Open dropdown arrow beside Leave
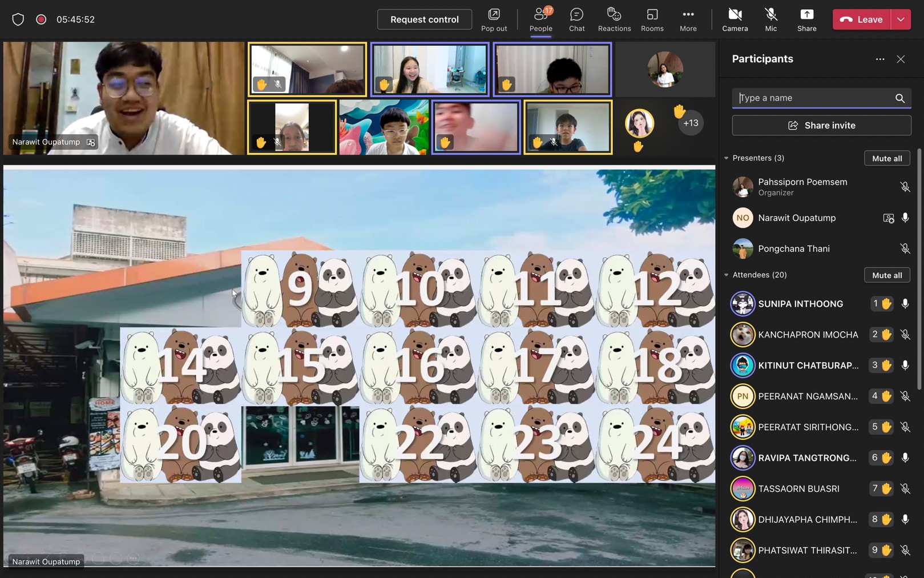Viewport: 924px width, 578px height. (901, 19)
